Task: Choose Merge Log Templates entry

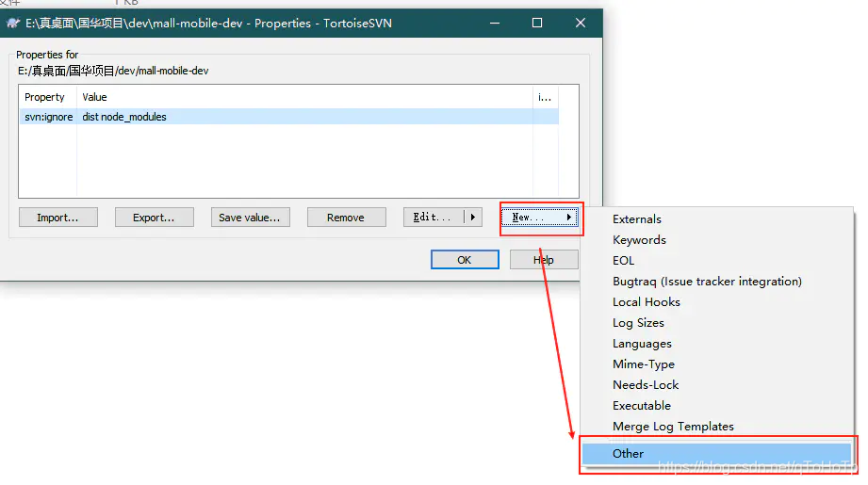Action: 717,427
